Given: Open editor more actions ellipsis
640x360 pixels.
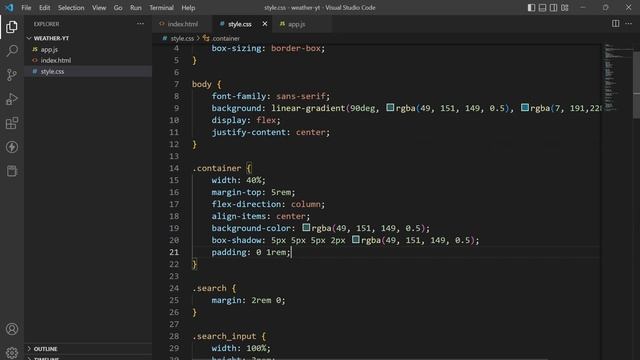Looking at the screenshot, I should tap(629, 24).
